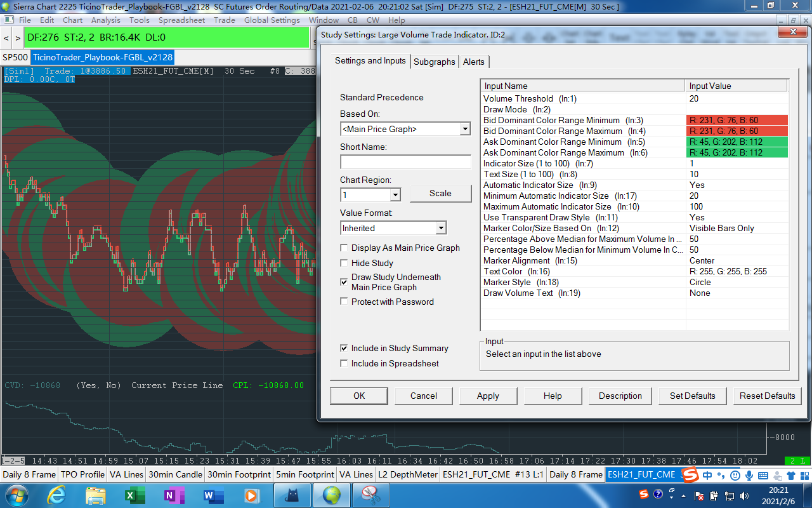Open the soft keyboard input bar icon
Viewport: 812px width, 508px height.
click(x=763, y=475)
